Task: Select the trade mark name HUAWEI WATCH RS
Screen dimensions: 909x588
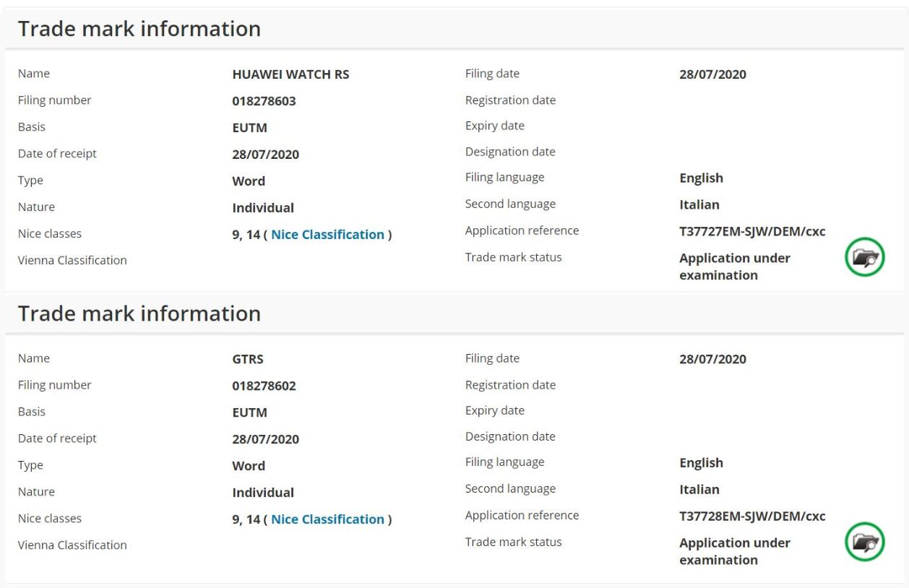Action: 290,74
